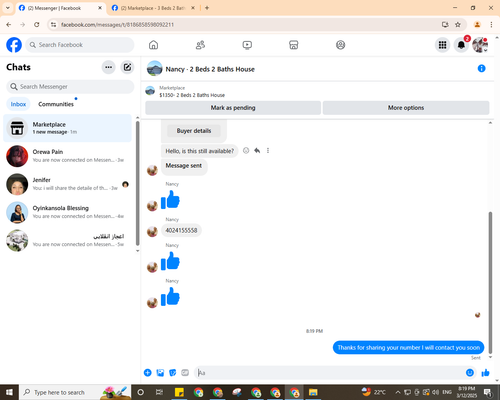Switch to the Marketplace browser tab
Screen dimensions: 500x400
tap(153, 8)
